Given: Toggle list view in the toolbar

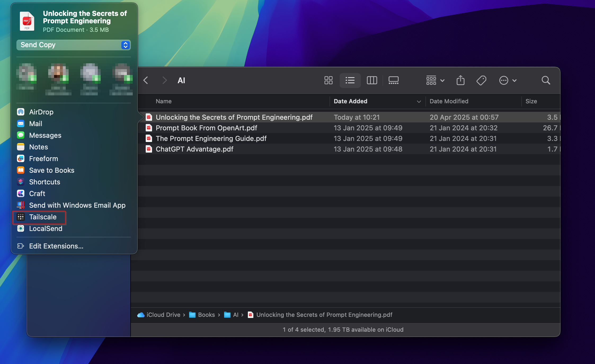Looking at the screenshot, I should (350, 80).
